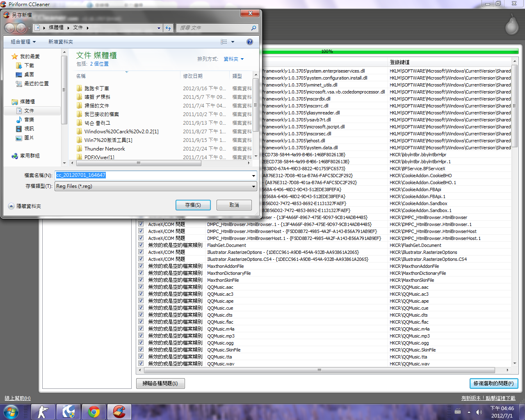Uncheck the FlashGet.Document row checkbox

click(141, 245)
